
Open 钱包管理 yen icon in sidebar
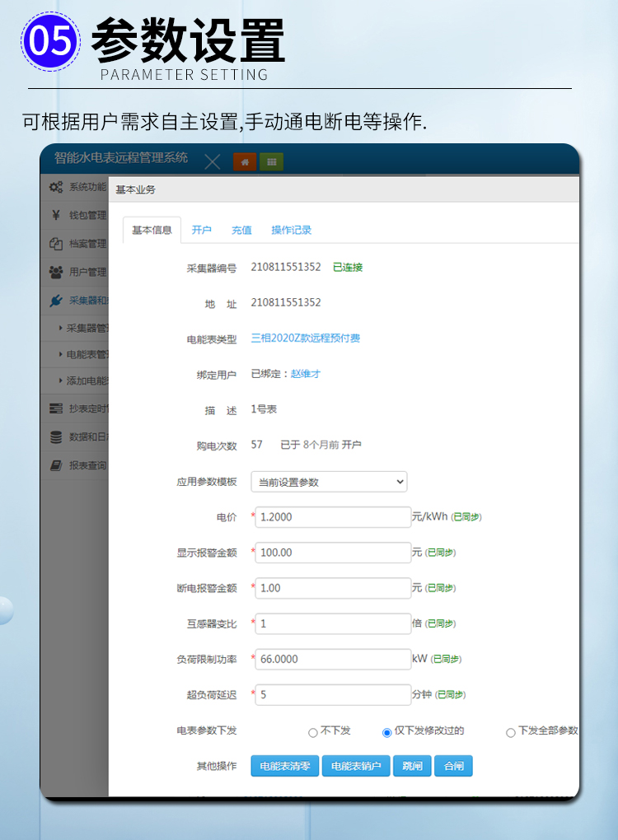[x=56, y=216]
